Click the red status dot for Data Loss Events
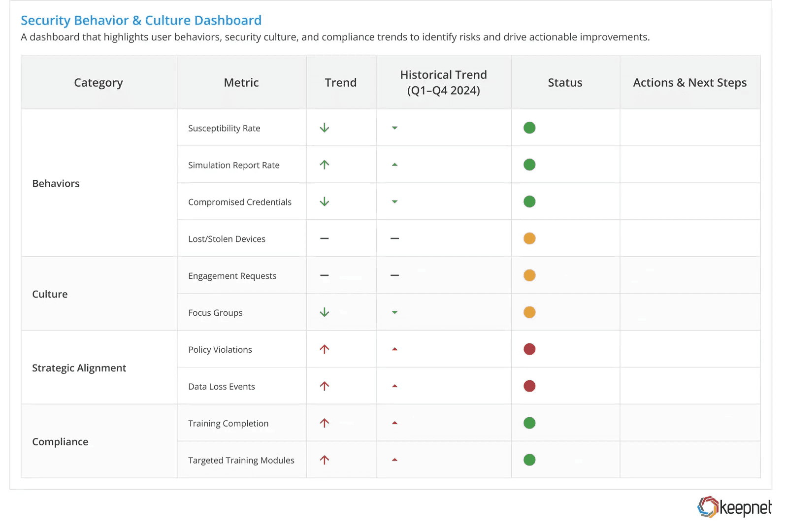Viewport: 785px width, 532px height. coord(529,386)
